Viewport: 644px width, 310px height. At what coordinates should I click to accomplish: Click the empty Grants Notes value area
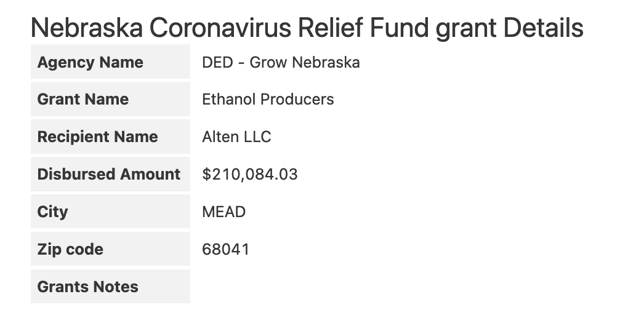coord(369,287)
